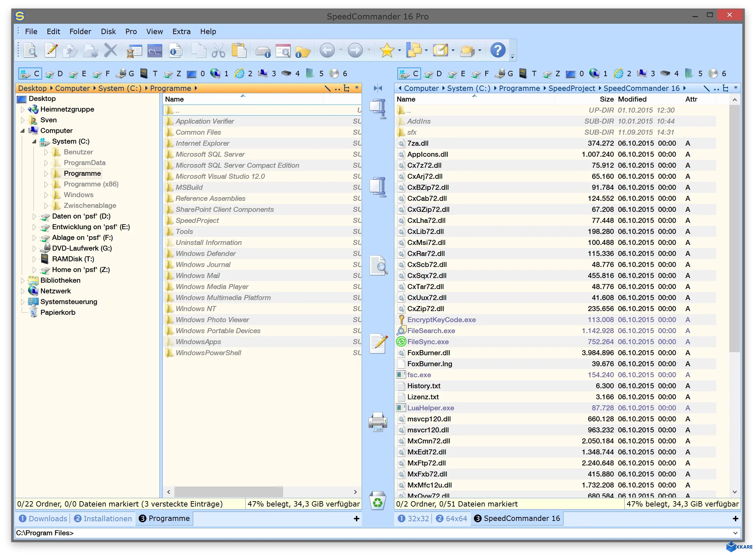Open Help via the question mark icon

click(498, 50)
